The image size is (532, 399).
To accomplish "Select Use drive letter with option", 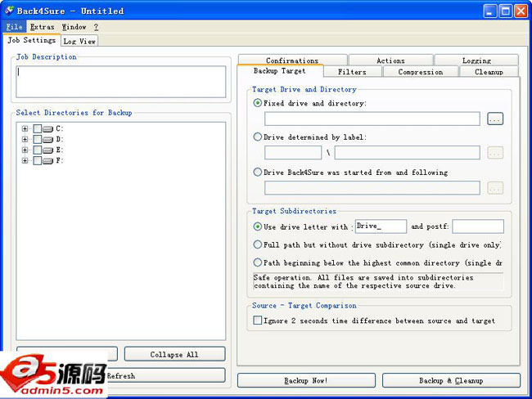I will point(258,226).
